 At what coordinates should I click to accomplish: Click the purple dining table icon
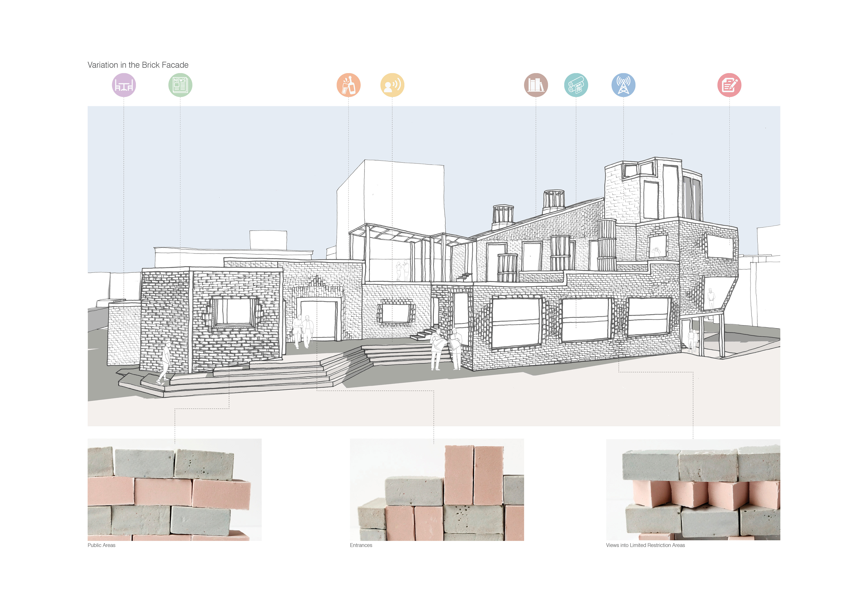pos(124,85)
